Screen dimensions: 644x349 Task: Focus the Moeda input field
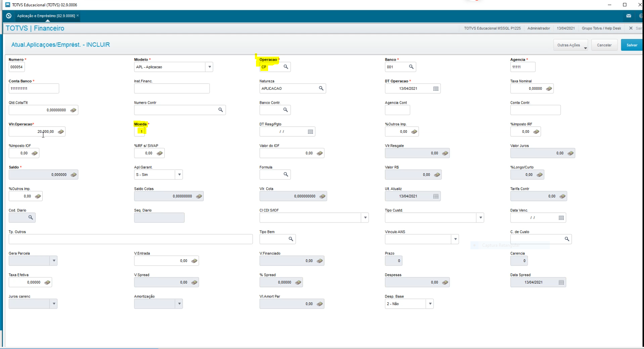tap(140, 132)
